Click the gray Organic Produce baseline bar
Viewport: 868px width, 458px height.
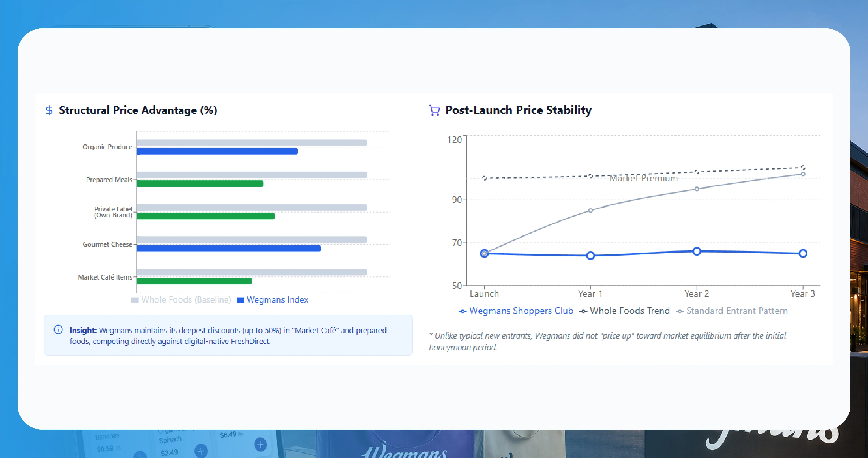pyautogui.click(x=252, y=143)
